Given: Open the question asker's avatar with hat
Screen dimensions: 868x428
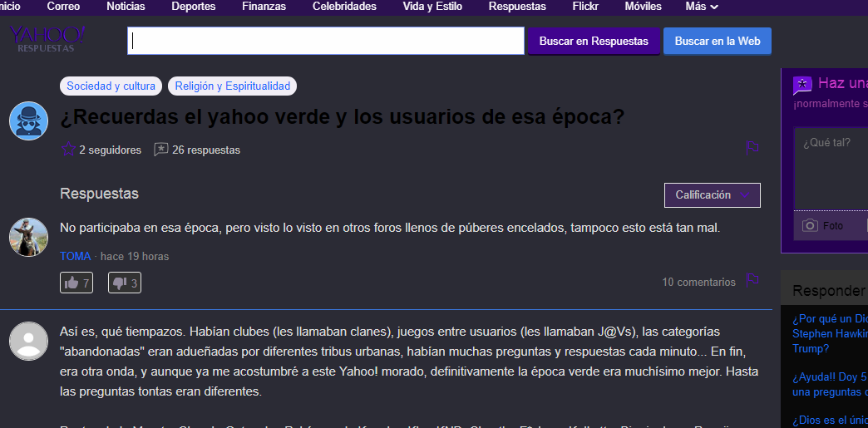Looking at the screenshot, I should (x=29, y=121).
